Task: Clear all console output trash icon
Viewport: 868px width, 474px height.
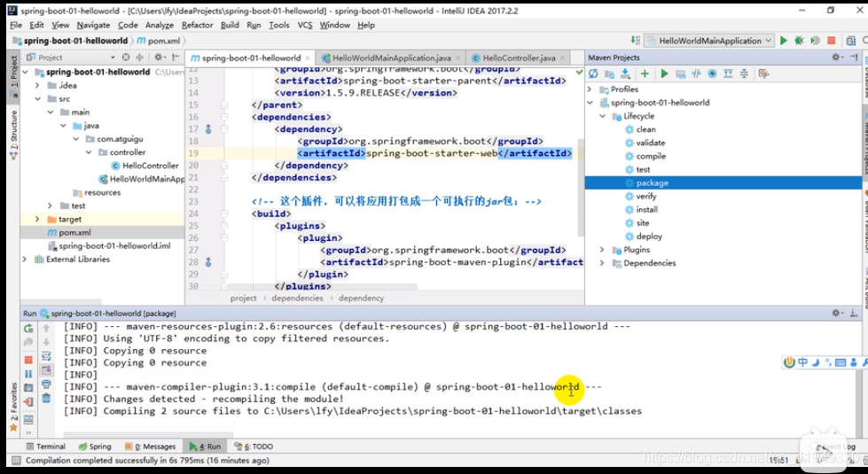Action: pos(46,398)
